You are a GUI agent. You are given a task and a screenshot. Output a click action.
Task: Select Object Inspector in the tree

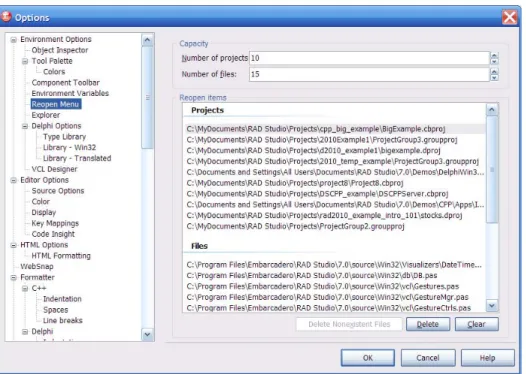(60, 50)
